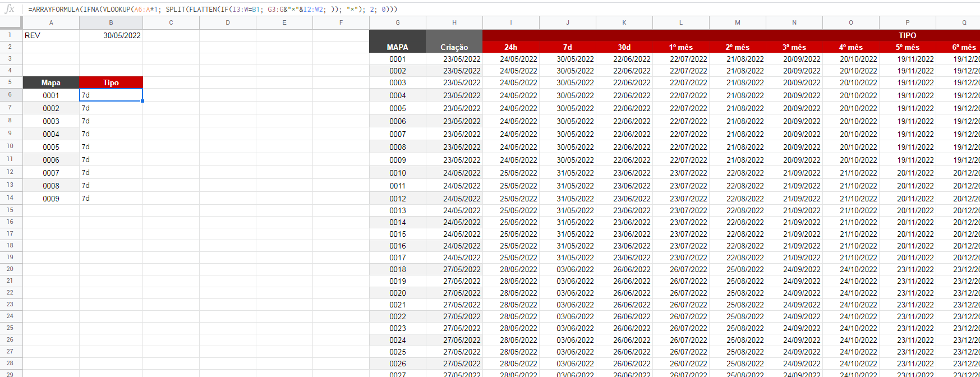The width and height of the screenshot is (980, 377).
Task: Click the 7d value next to 0004
Action: [x=111, y=134]
